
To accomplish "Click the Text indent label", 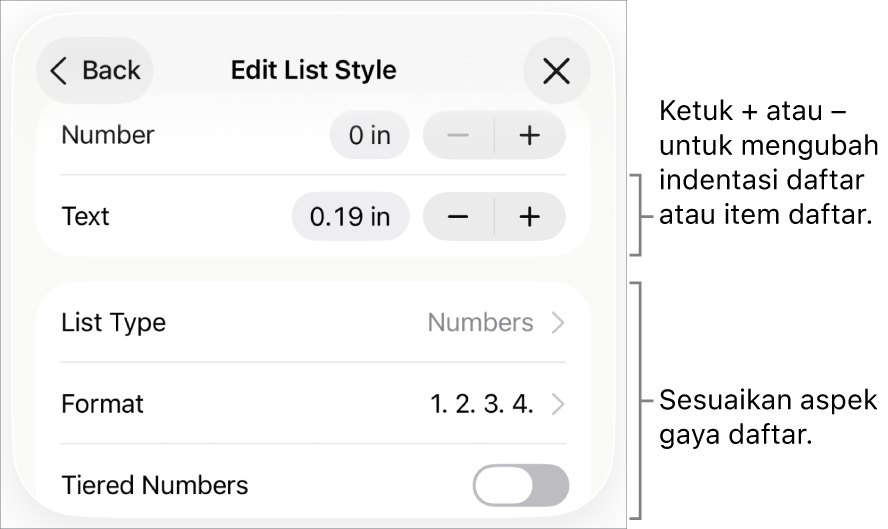I will pyautogui.click(x=85, y=217).
